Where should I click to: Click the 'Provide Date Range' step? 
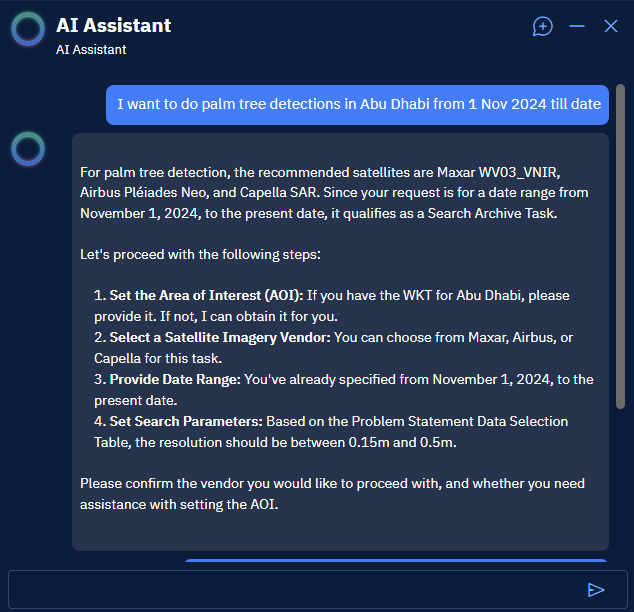[175, 379]
